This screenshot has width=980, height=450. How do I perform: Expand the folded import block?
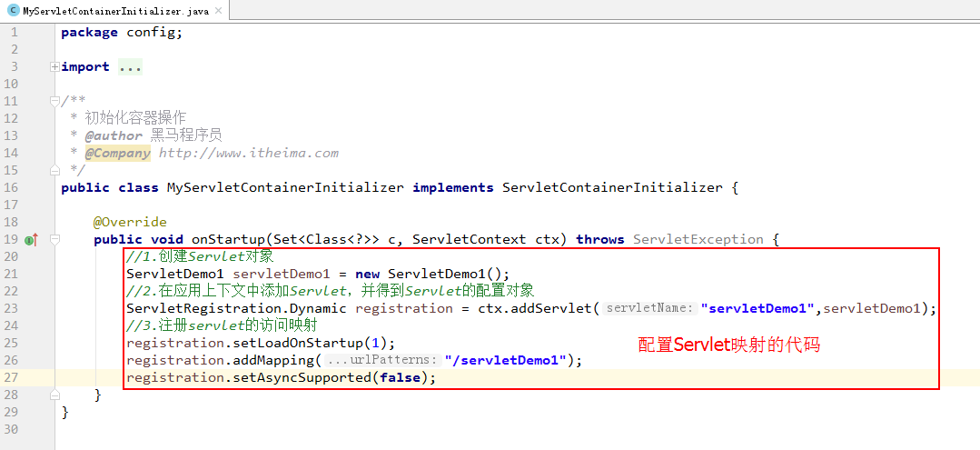(x=55, y=67)
